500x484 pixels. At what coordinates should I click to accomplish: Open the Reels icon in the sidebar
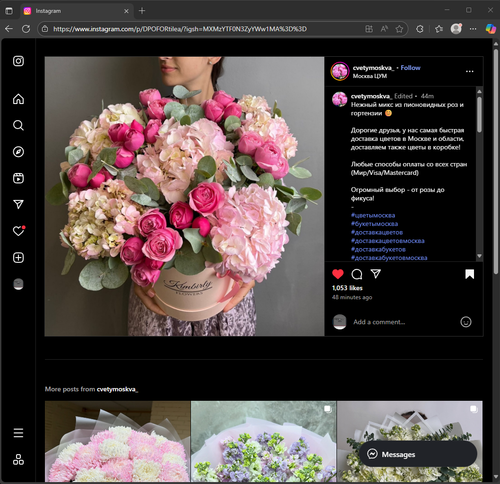(x=18, y=178)
